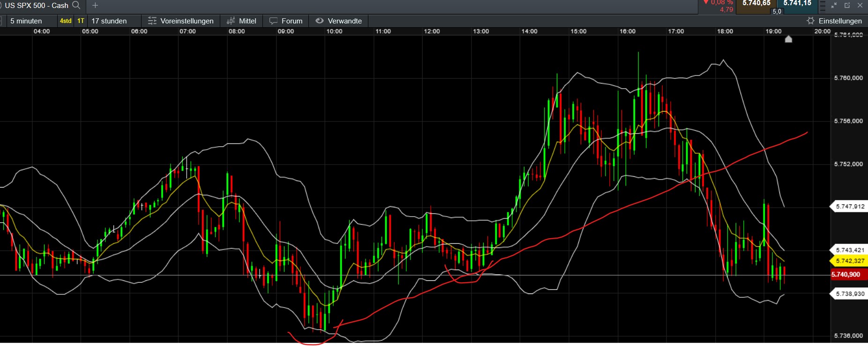868x346 pixels.
Task: Click the 5.760,000 price axis label
Action: click(x=848, y=78)
